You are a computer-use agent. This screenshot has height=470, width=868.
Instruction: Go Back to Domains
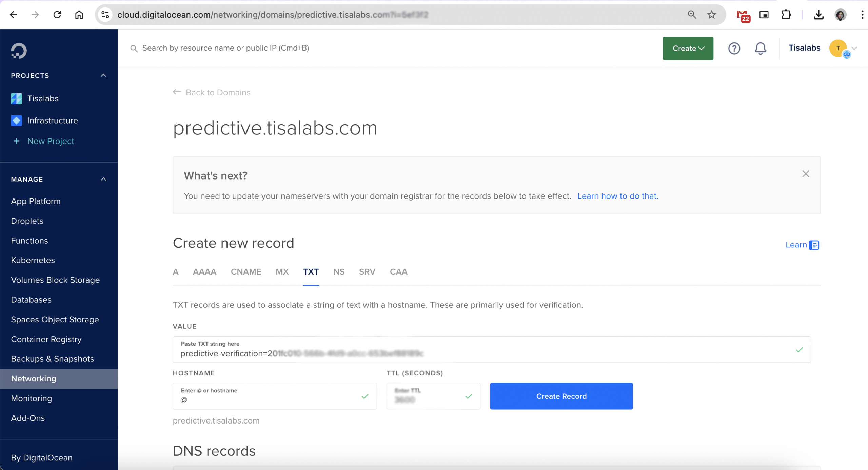coord(218,92)
